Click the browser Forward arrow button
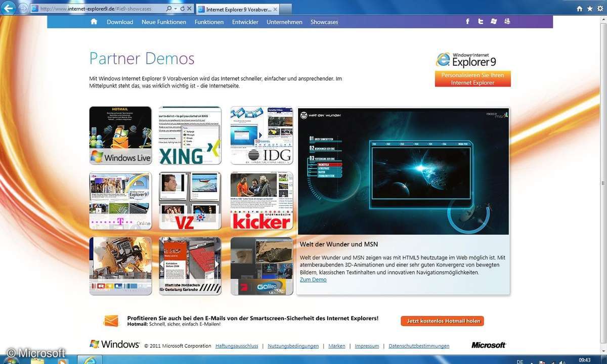 coord(23,9)
